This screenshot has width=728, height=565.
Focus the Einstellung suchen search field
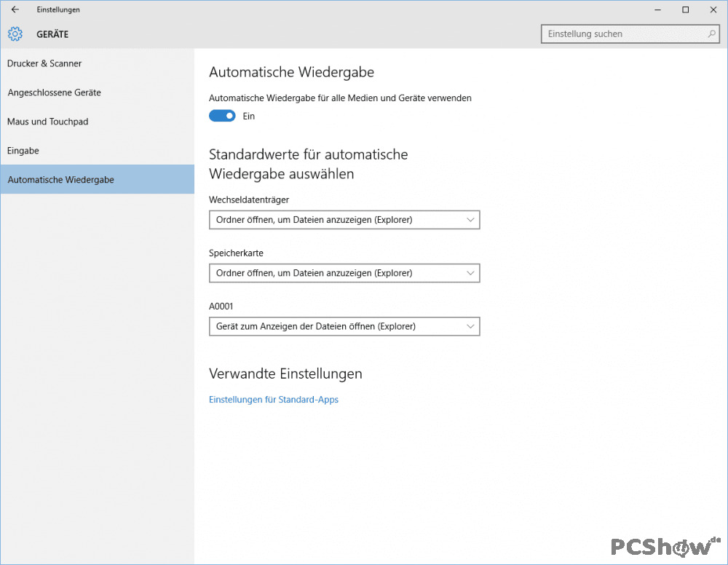point(630,34)
